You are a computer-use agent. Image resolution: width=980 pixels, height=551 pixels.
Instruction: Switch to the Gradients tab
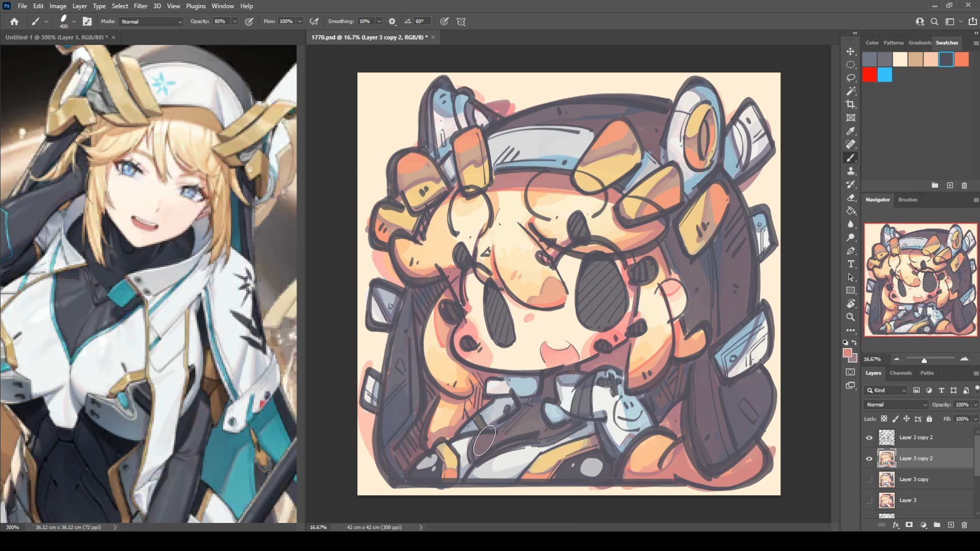(920, 43)
